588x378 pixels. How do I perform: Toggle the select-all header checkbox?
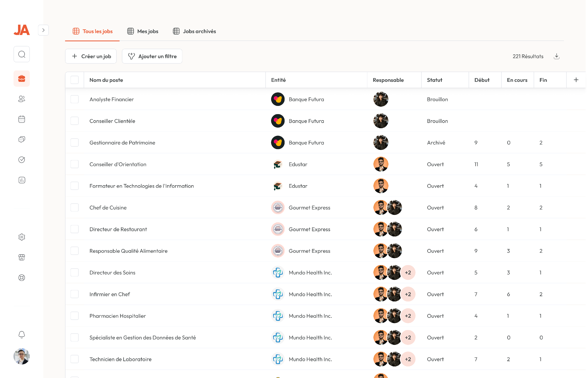[x=74, y=80]
